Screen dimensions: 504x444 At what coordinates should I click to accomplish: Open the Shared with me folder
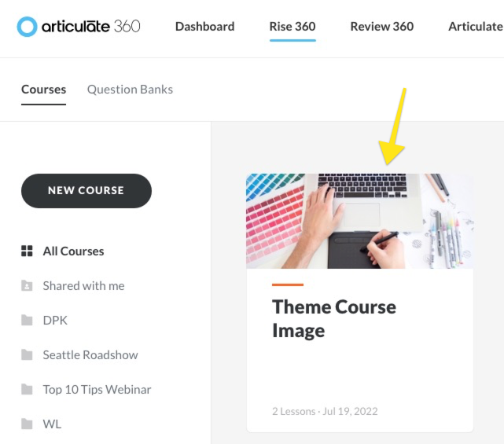pos(83,286)
